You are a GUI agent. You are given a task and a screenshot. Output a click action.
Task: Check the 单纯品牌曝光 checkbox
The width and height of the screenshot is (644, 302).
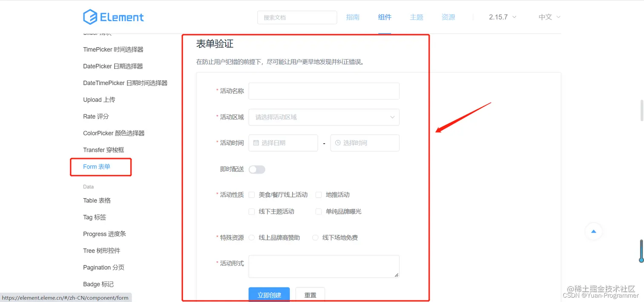(319, 211)
